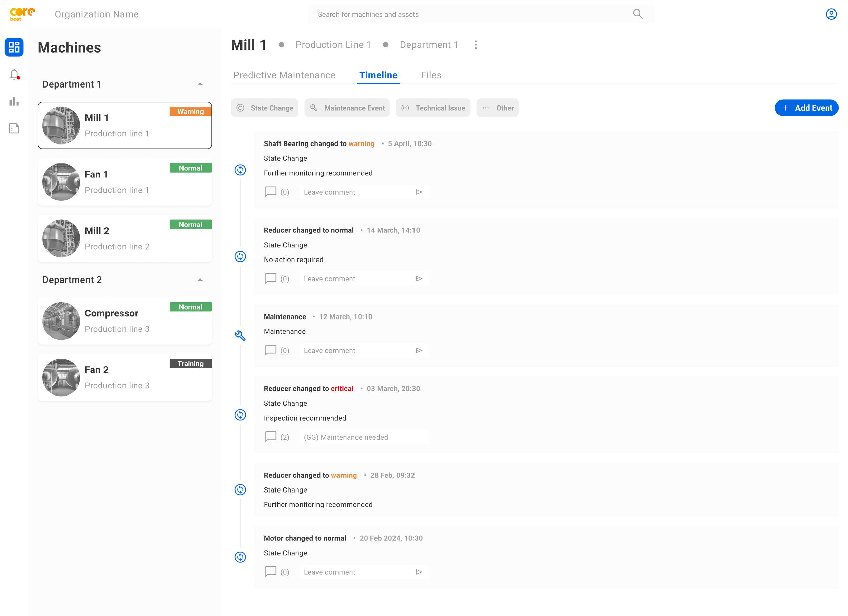Screen dimensions: 848x616
Task: Click the wrench icon on the Maintenance event
Action: (240, 336)
